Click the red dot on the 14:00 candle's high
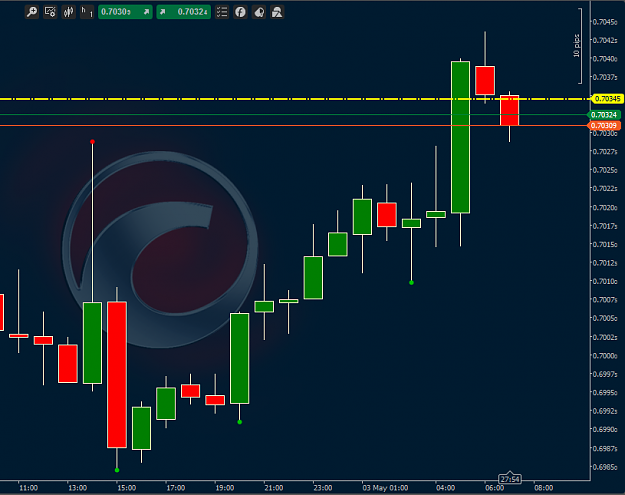The image size is (625, 495). (92, 141)
